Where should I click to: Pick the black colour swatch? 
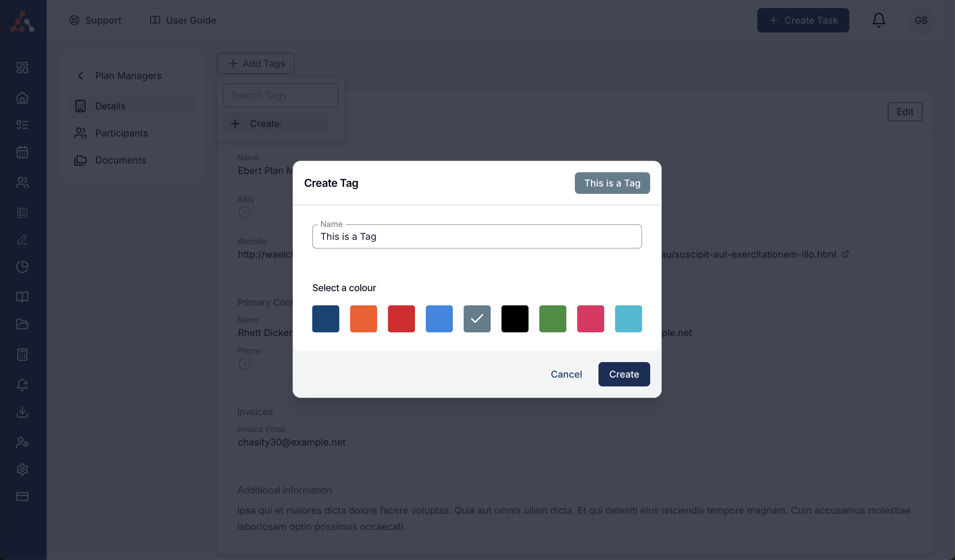point(515,319)
